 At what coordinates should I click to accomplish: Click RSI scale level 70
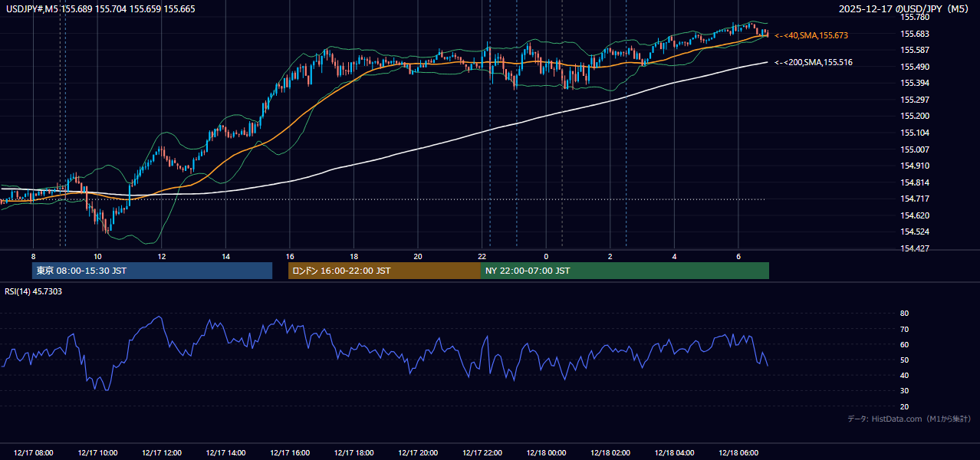(904, 329)
